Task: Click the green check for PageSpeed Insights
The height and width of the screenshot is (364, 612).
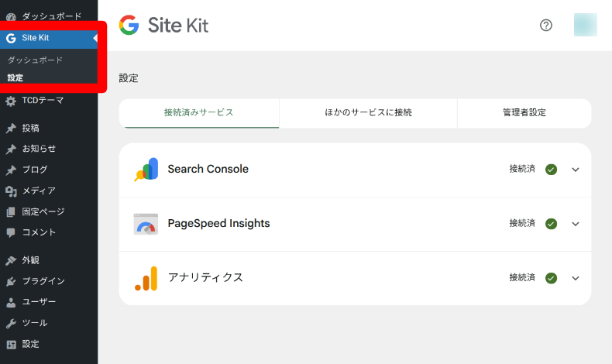Action: [x=551, y=224]
